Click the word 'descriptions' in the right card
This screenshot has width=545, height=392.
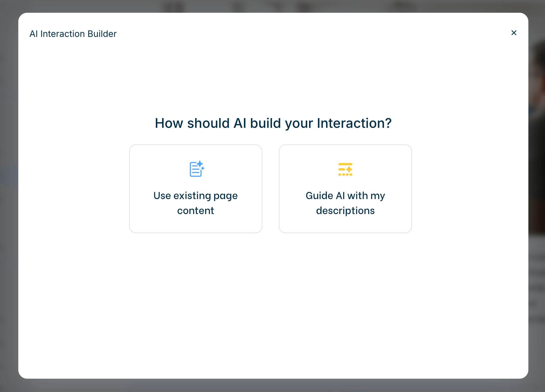(x=345, y=211)
